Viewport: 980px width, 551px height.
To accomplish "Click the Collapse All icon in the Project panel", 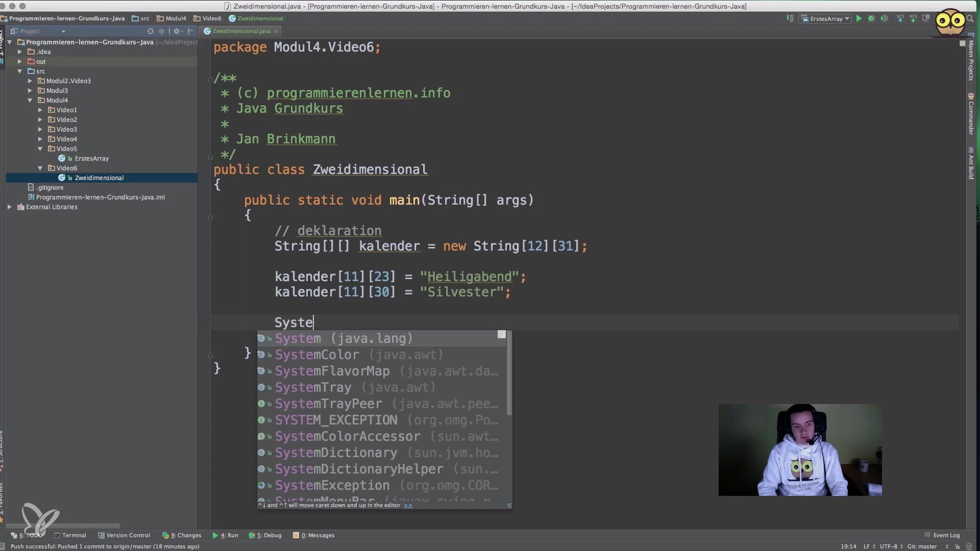I will coord(162,31).
